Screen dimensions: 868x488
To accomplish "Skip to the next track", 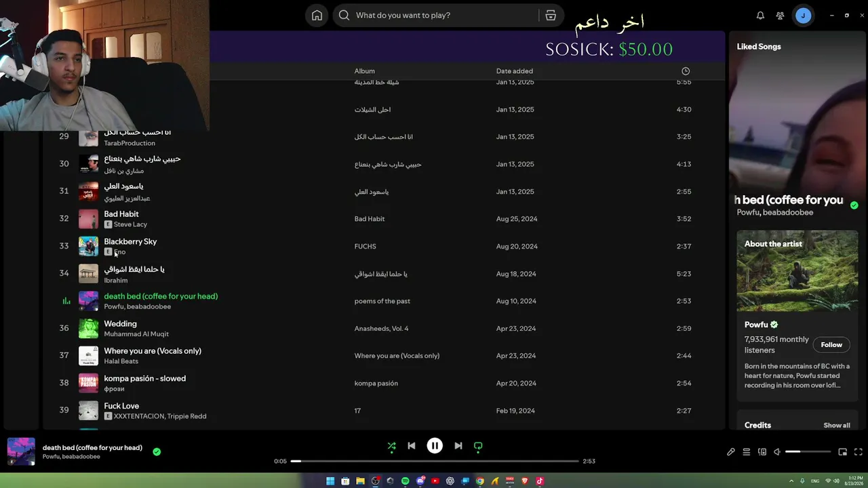I will point(458,446).
